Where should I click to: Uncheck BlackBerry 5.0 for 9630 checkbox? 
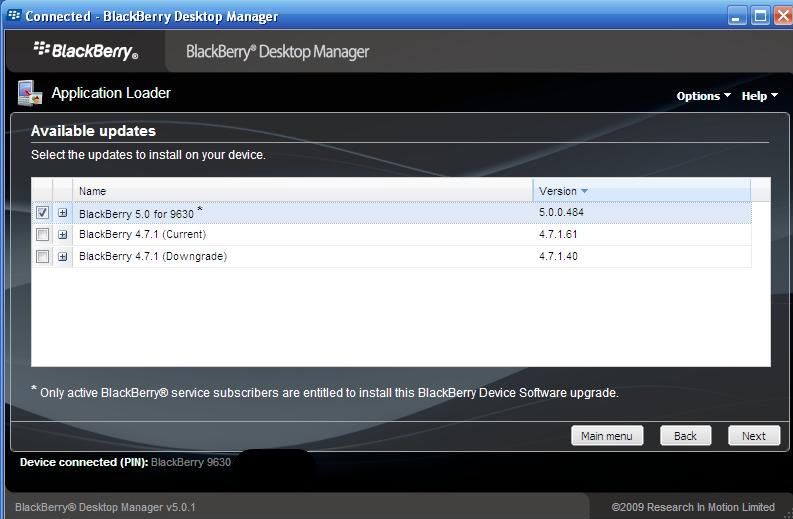pos(42,212)
